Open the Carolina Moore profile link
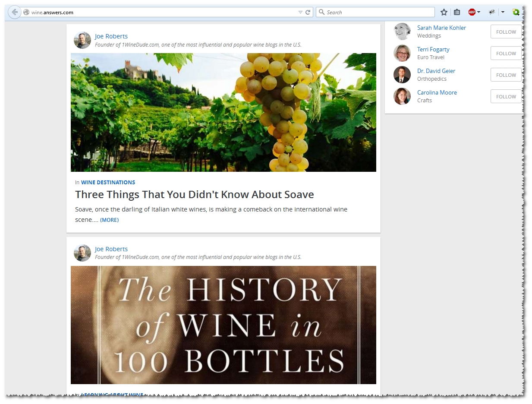532x404 pixels. [x=437, y=92]
